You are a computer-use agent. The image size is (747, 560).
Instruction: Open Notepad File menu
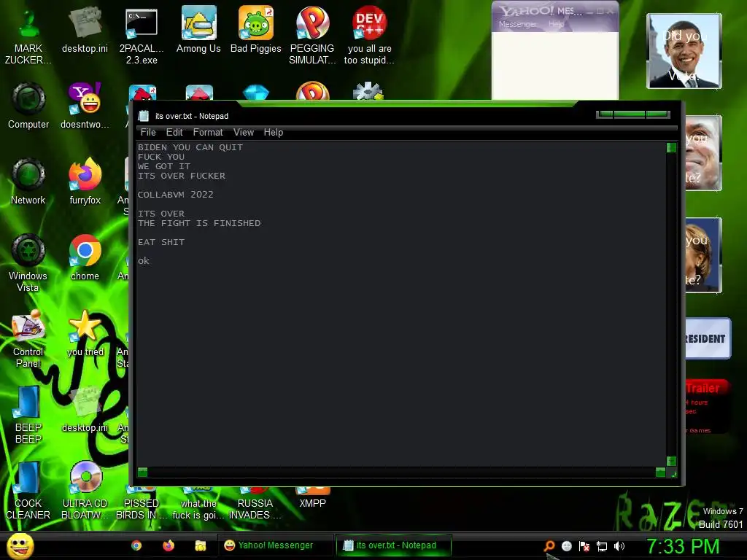point(148,133)
